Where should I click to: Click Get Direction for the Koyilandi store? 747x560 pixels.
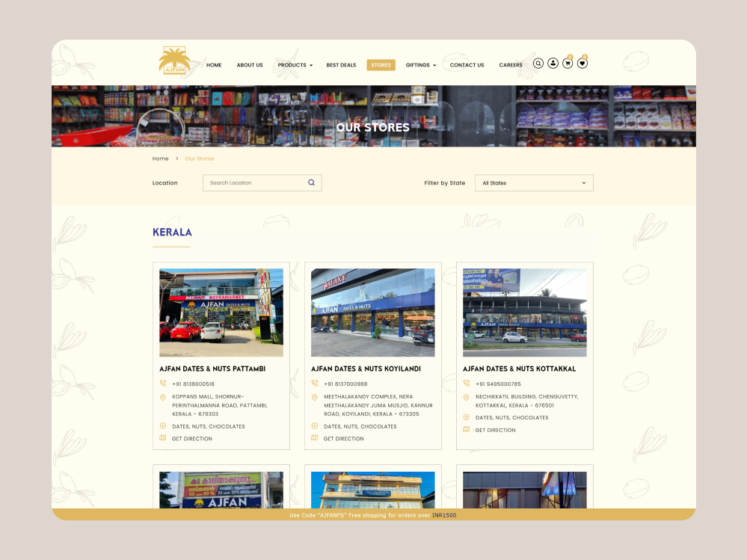(343, 439)
